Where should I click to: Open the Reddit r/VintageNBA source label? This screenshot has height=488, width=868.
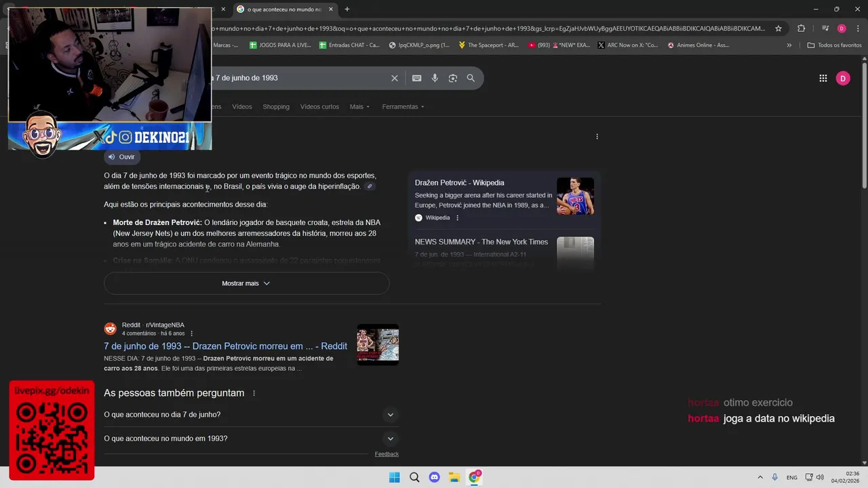pyautogui.click(x=153, y=325)
